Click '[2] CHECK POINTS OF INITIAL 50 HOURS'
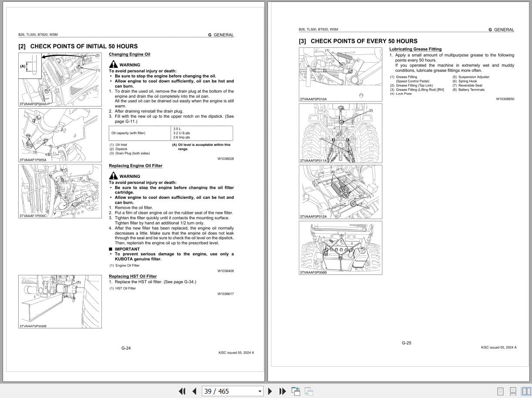 tap(78, 46)
